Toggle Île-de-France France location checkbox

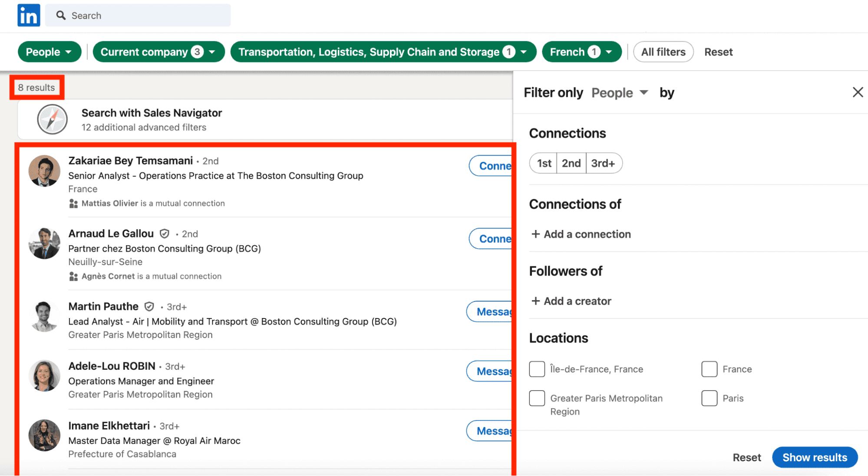click(x=535, y=369)
